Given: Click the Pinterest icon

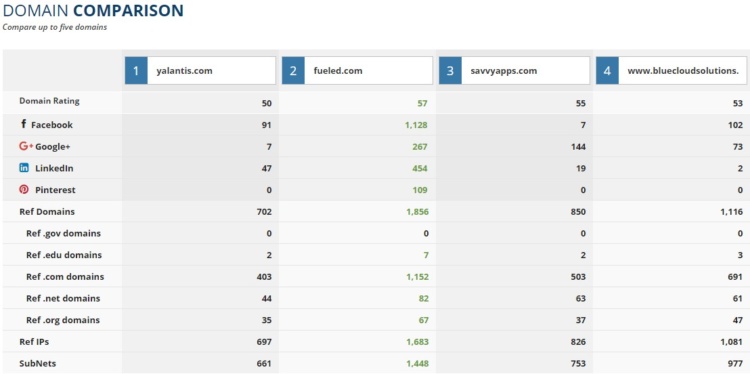Looking at the screenshot, I should (x=24, y=189).
